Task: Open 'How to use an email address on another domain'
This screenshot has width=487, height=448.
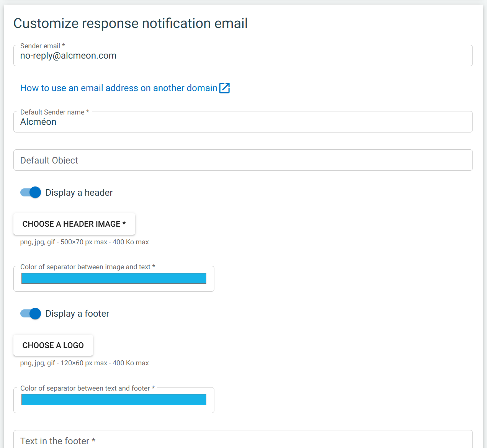Action: pyautogui.click(x=119, y=88)
